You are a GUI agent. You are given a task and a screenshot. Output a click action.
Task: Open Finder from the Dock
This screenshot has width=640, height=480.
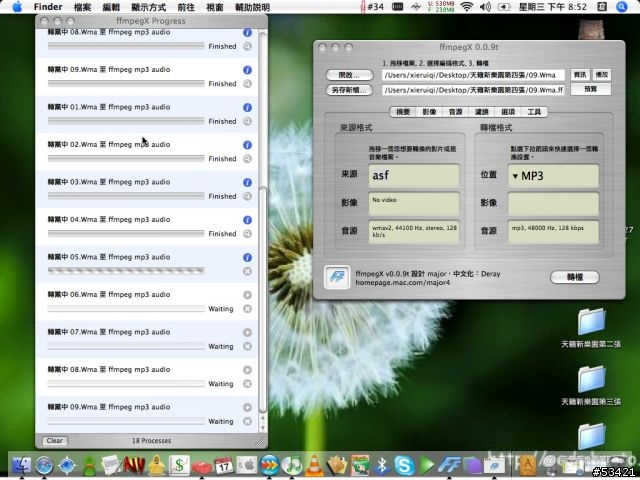[22, 465]
